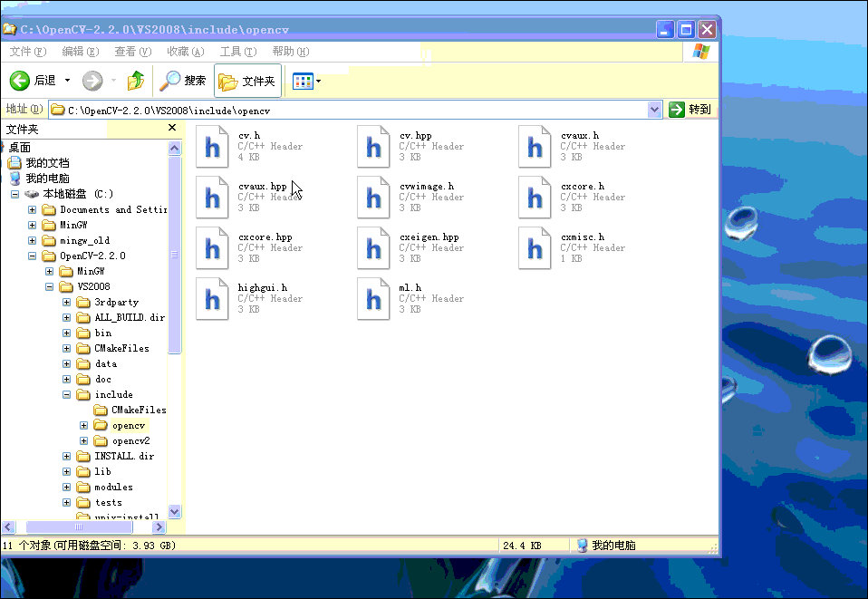This screenshot has height=599, width=868.
Task: Open the 帮助 (H) menu
Action: pos(291,52)
